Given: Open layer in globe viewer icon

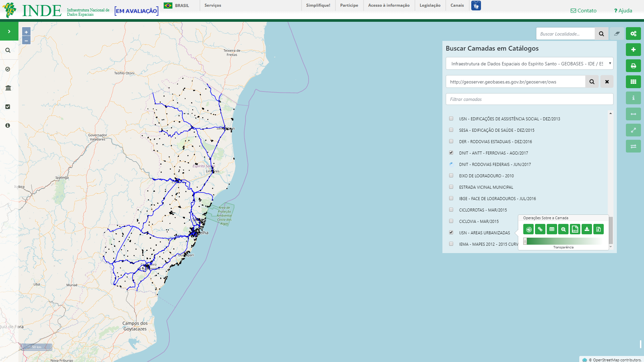Looking at the screenshot, I should tap(529, 229).
